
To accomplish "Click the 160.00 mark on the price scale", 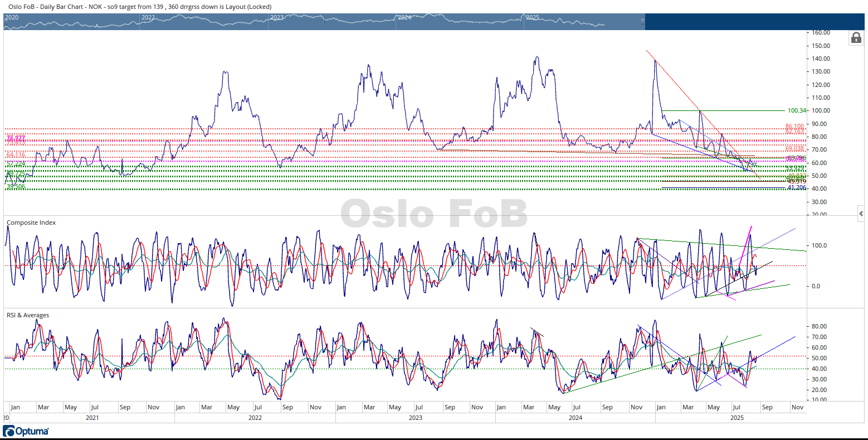I will click(821, 33).
